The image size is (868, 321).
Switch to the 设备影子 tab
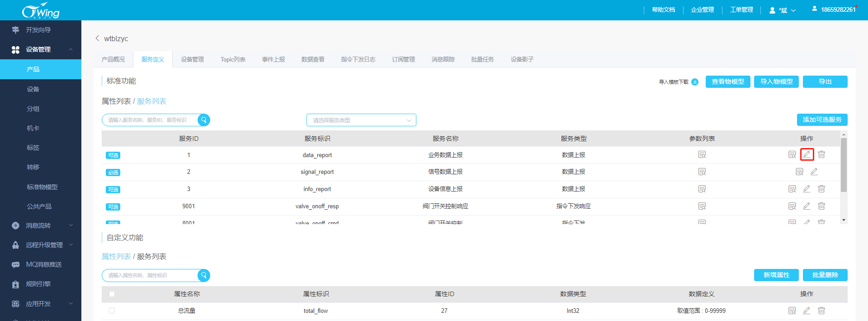(x=522, y=59)
